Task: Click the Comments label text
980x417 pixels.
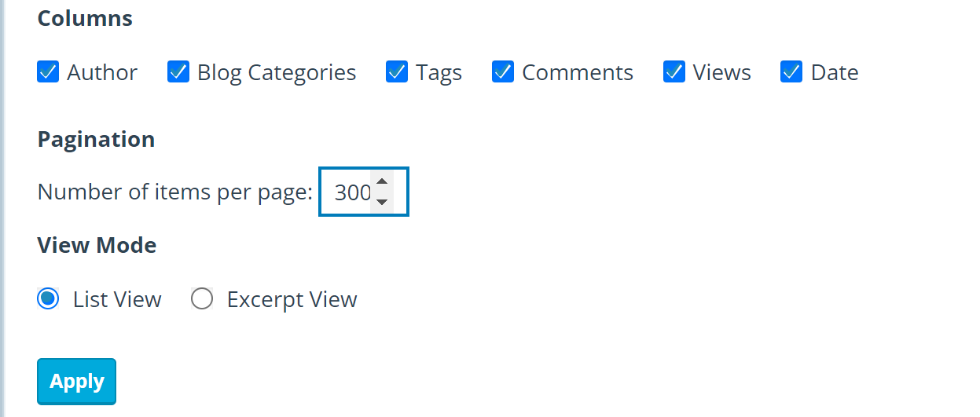Action: pos(578,73)
